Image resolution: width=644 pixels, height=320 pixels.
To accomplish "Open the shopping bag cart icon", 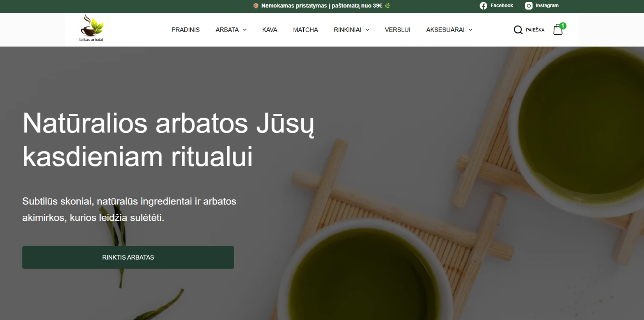I will click(x=557, y=30).
